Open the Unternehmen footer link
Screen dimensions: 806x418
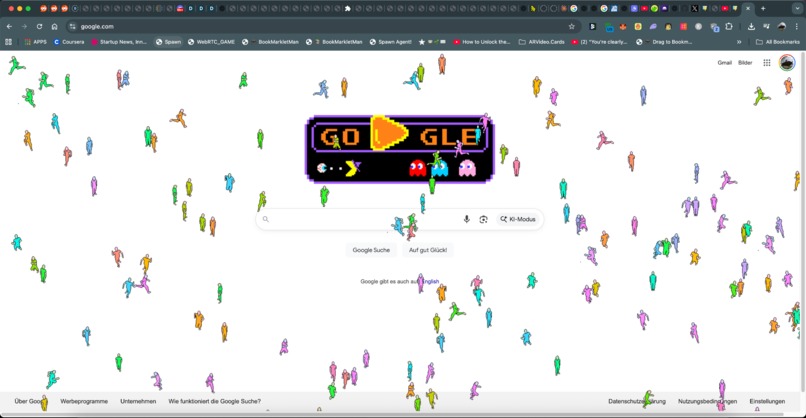[x=138, y=402]
